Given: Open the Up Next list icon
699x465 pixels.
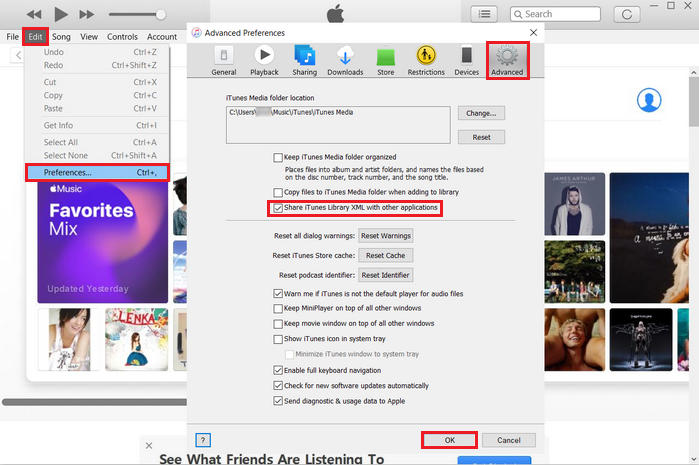Looking at the screenshot, I should click(484, 14).
